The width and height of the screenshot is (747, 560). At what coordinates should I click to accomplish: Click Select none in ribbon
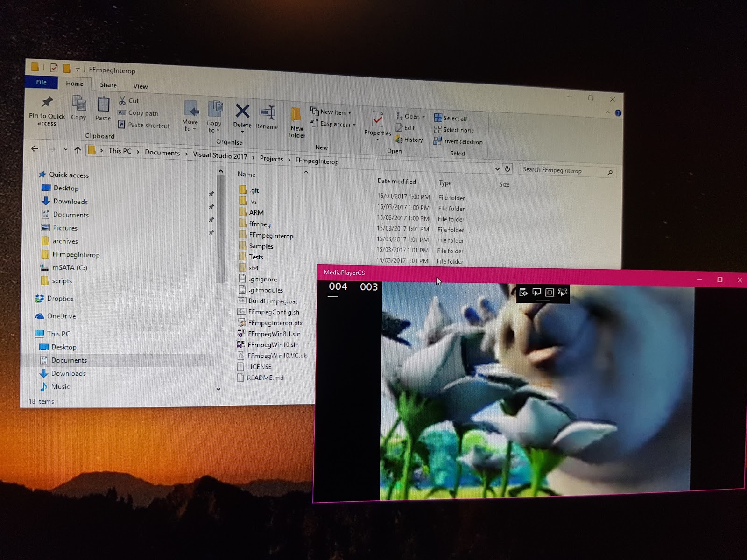tap(454, 130)
